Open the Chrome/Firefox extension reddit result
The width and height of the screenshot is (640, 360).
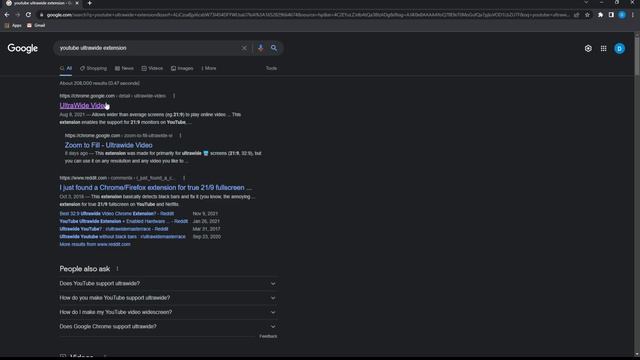(156, 187)
